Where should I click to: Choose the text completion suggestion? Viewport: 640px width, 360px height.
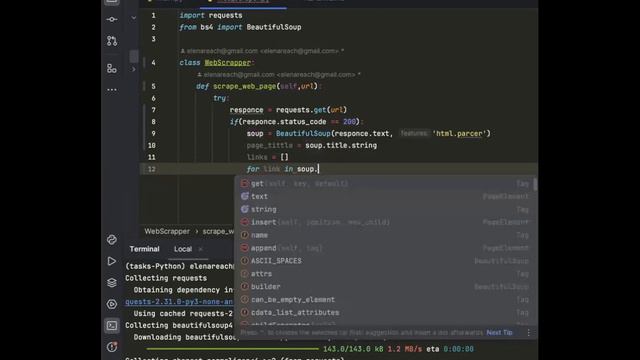pyautogui.click(x=385, y=196)
